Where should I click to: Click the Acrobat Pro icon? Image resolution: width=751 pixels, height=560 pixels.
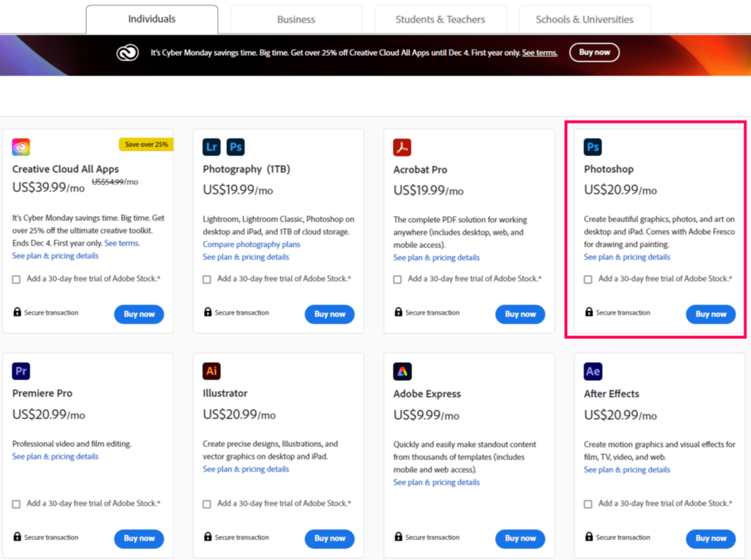(x=402, y=147)
